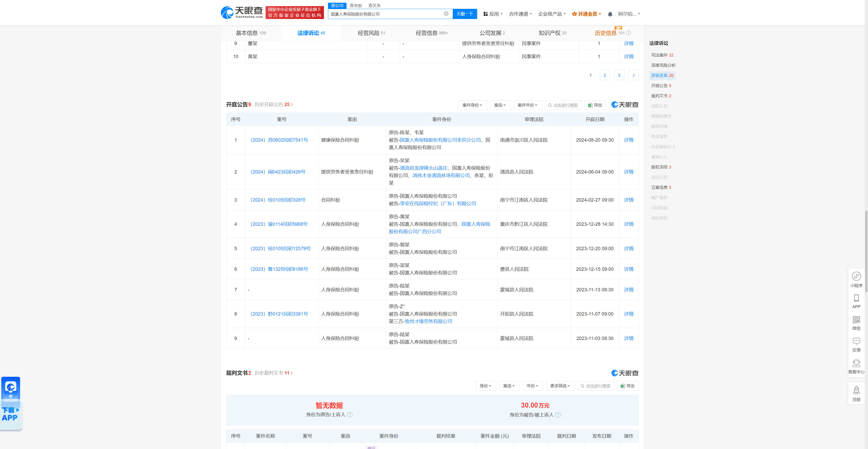Click the 天眼一下 search button
868x449 pixels.
[465, 14]
